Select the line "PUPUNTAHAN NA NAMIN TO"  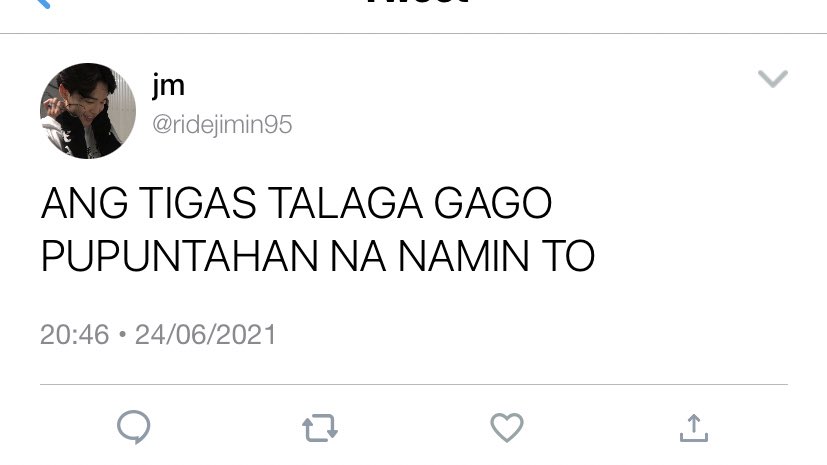(318, 256)
